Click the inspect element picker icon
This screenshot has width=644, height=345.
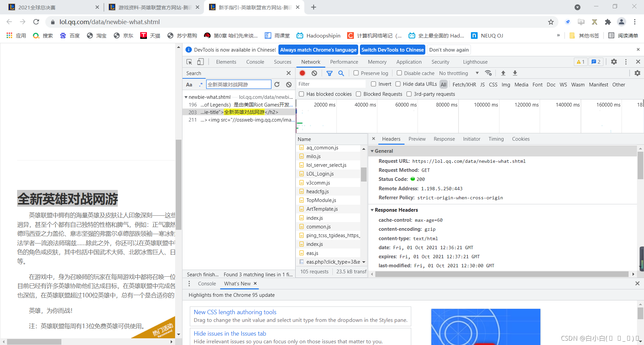190,62
